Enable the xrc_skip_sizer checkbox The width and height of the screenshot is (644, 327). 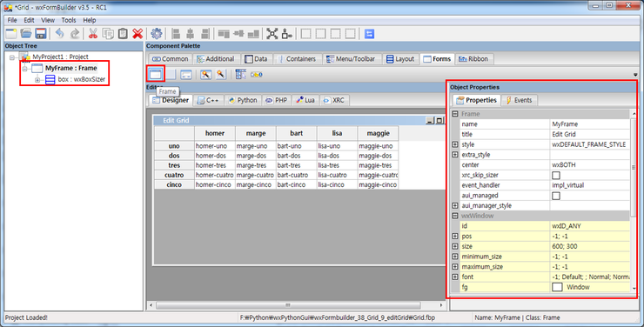(x=556, y=175)
